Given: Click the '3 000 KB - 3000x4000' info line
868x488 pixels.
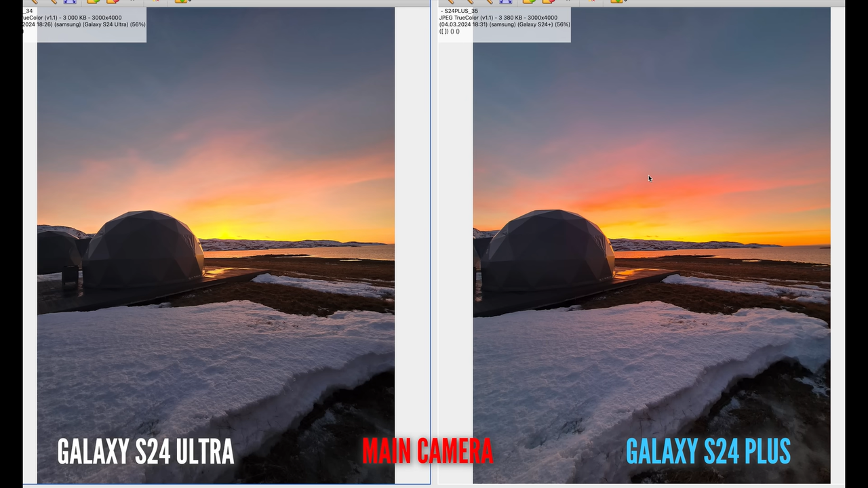Looking at the screenshot, I should tap(72, 18).
